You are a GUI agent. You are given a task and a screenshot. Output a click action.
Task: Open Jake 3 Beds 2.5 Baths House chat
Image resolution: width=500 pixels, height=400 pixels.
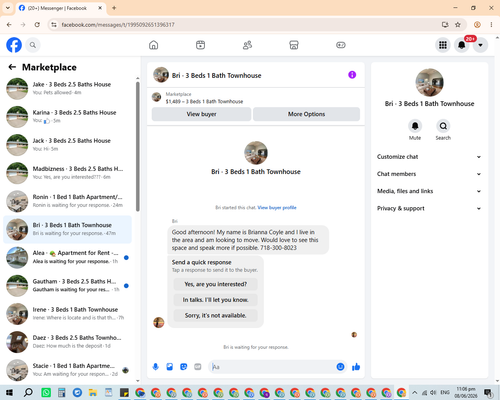click(68, 89)
